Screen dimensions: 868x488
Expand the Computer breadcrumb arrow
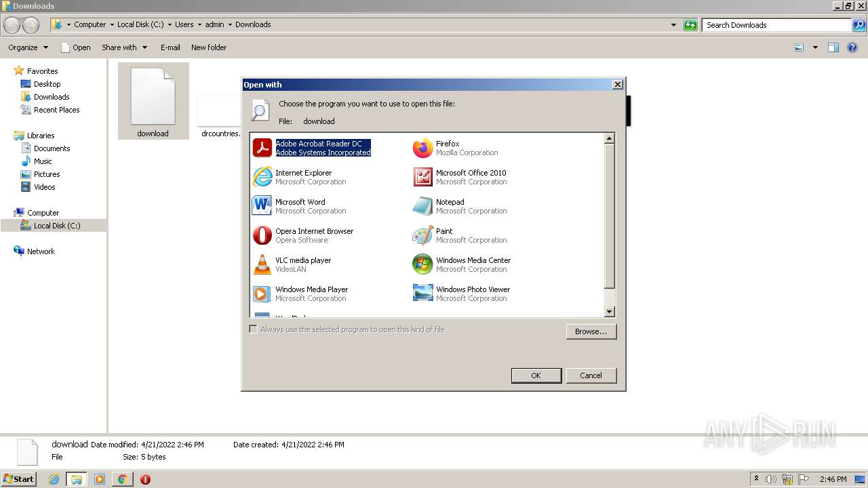coord(112,24)
